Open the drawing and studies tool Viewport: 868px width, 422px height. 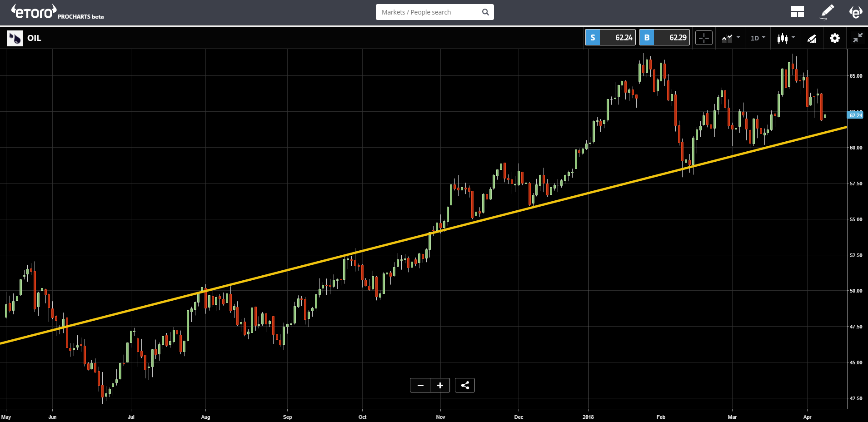tap(812, 38)
